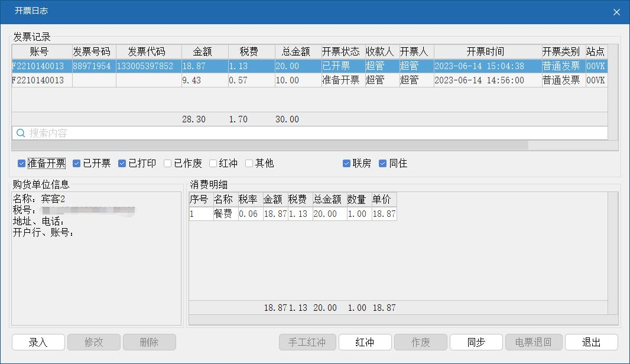Viewport: 630px width, 364px height.
Task: Uncheck the 已打印 filter checkbox
Action: (122, 163)
